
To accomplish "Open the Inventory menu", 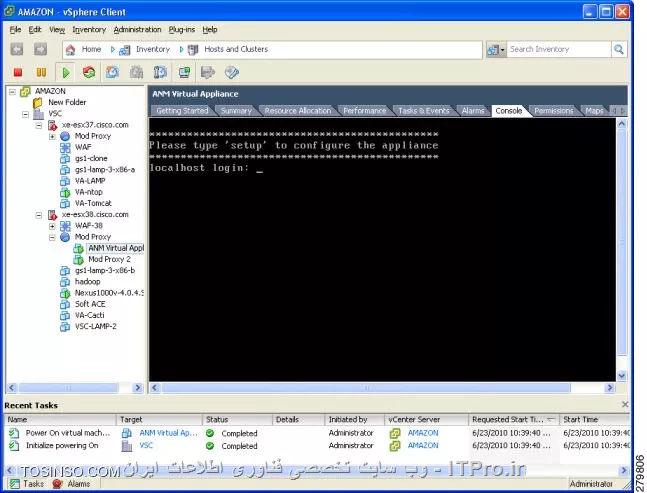I will point(89,30).
